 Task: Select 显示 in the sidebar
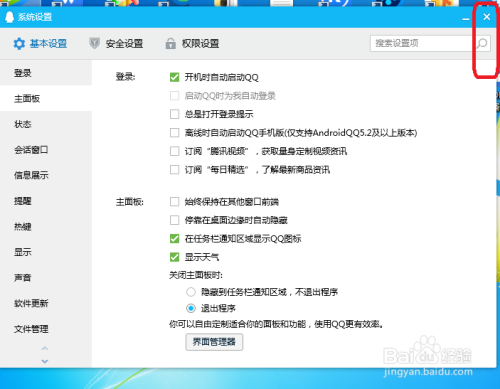[x=46, y=252]
